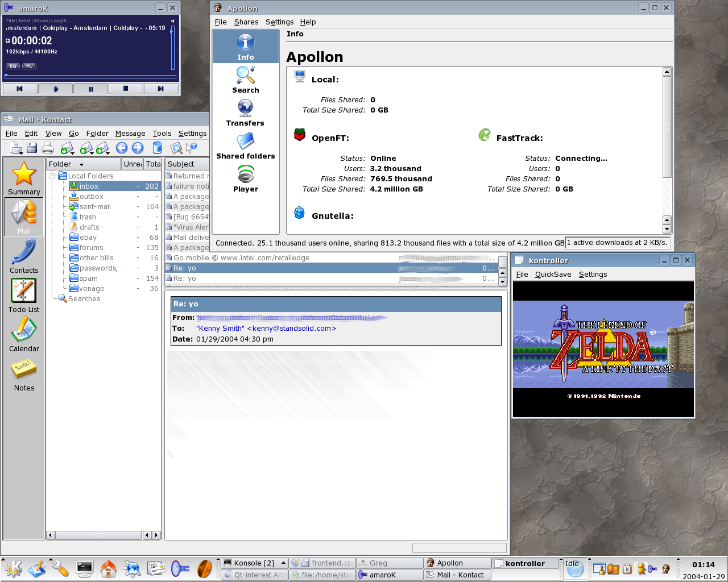
Task: Open Notes in Kontact sidebar
Action: click(x=24, y=374)
